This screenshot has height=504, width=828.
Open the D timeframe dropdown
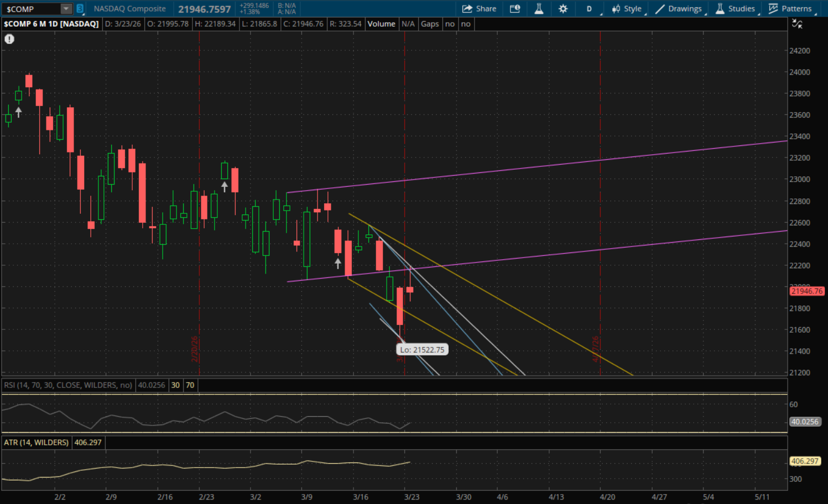click(x=590, y=9)
